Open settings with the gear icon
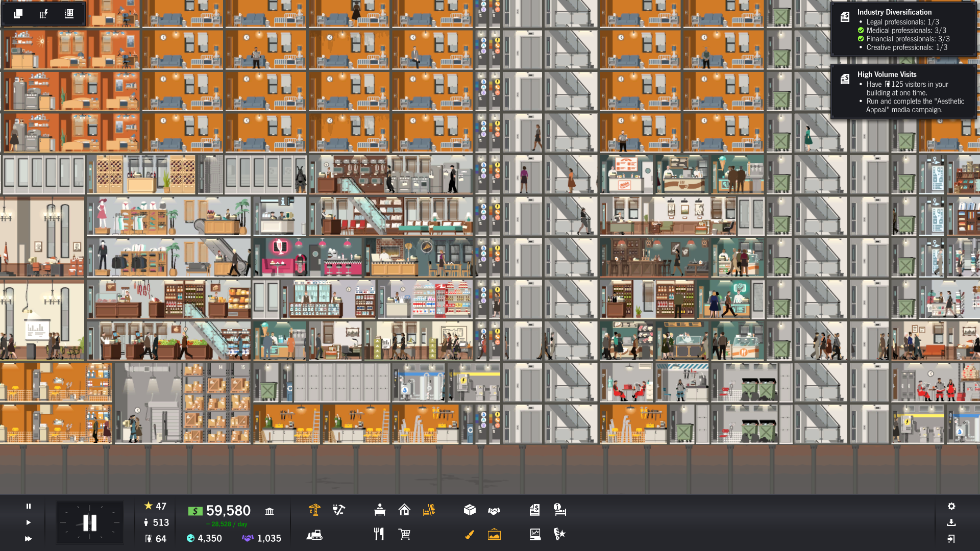 951,506
